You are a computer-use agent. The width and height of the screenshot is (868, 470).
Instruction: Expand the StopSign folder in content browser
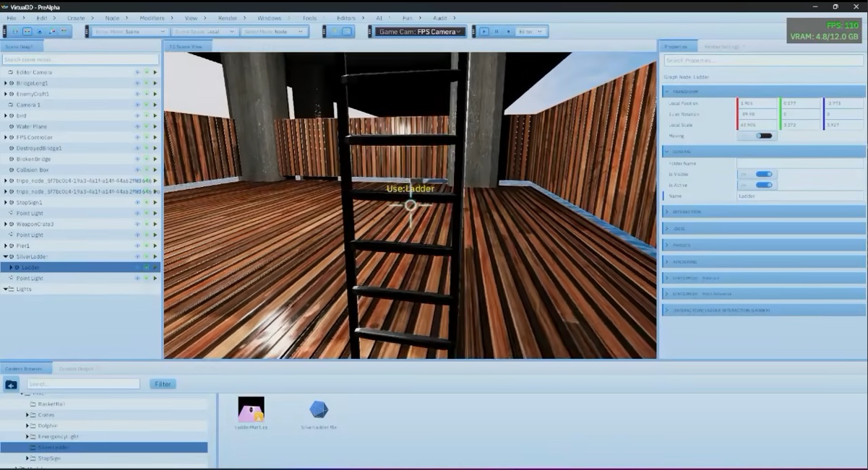pyautogui.click(x=27, y=458)
